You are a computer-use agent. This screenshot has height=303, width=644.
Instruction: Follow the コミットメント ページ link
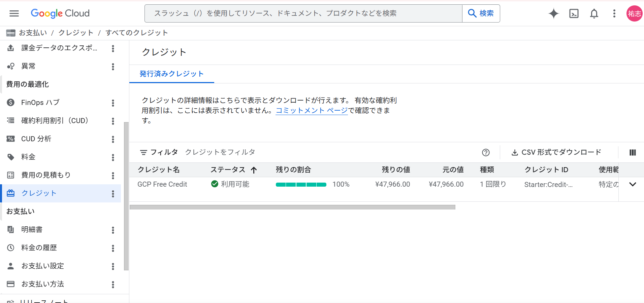[x=312, y=111]
